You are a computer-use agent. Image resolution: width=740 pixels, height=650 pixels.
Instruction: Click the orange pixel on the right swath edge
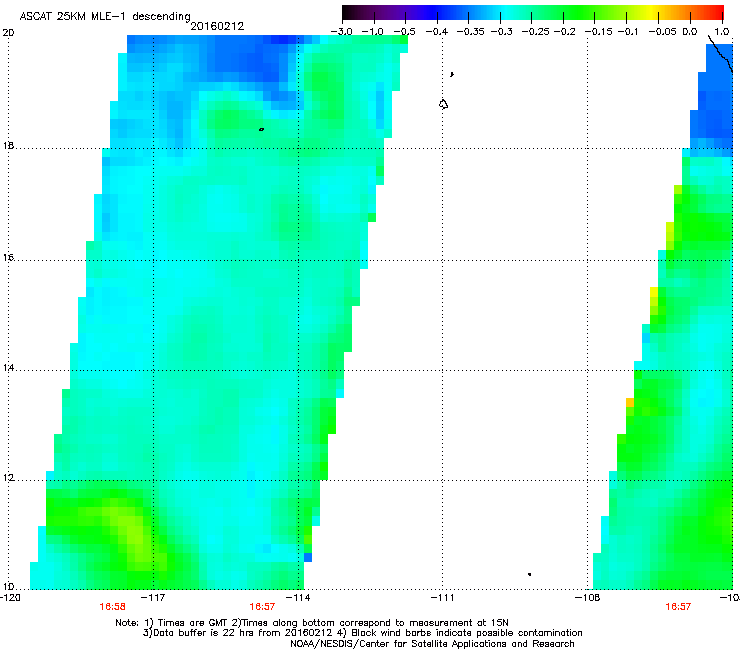[630, 403]
